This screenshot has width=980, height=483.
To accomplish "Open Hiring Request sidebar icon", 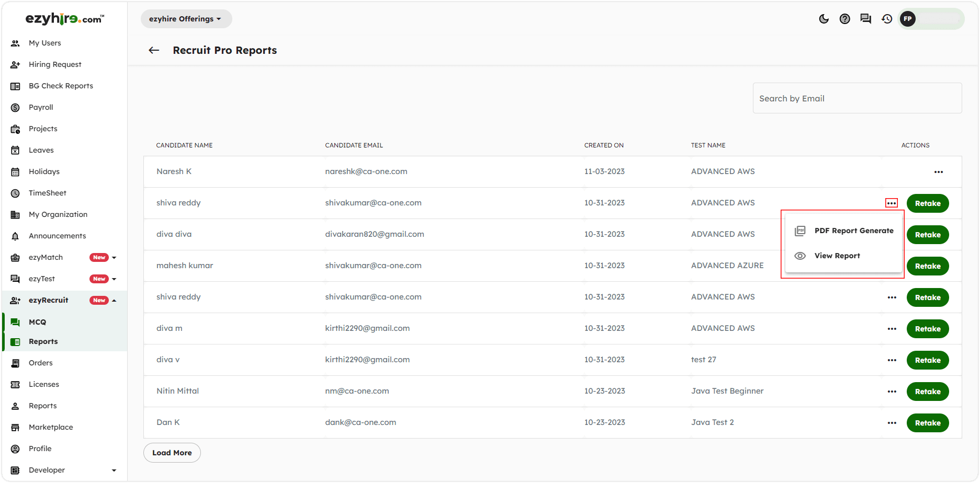I will [x=15, y=64].
